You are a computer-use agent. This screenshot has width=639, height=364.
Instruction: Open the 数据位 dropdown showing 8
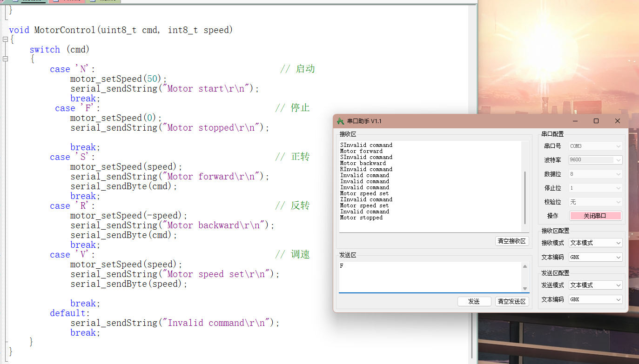click(x=596, y=174)
